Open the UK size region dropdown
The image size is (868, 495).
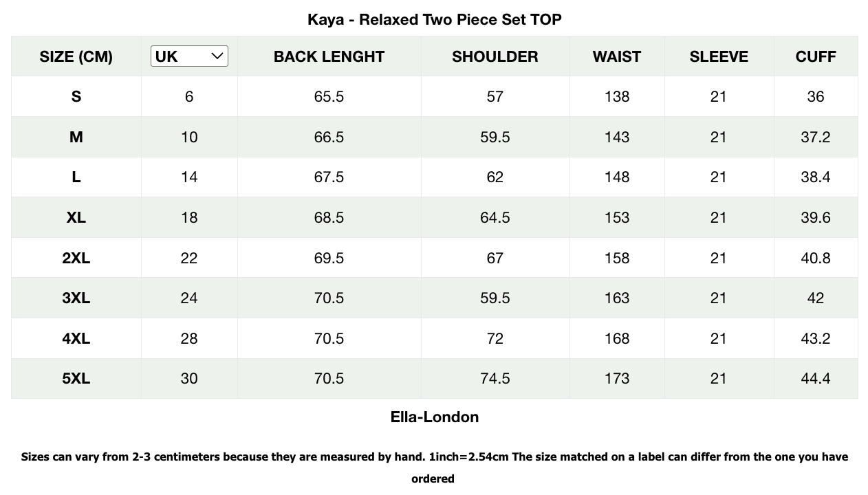click(x=188, y=56)
